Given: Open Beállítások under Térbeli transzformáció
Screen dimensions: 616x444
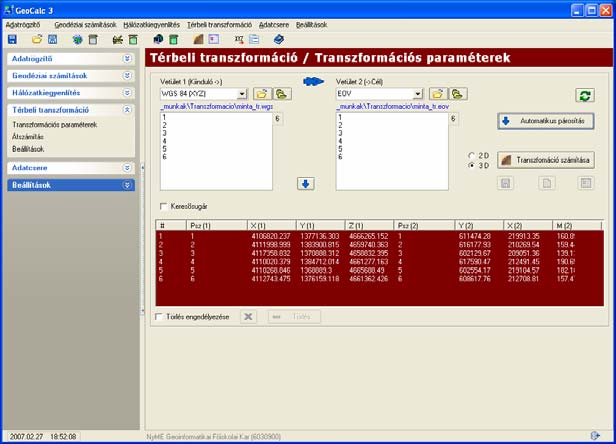Looking at the screenshot, I should pyautogui.click(x=28, y=149).
